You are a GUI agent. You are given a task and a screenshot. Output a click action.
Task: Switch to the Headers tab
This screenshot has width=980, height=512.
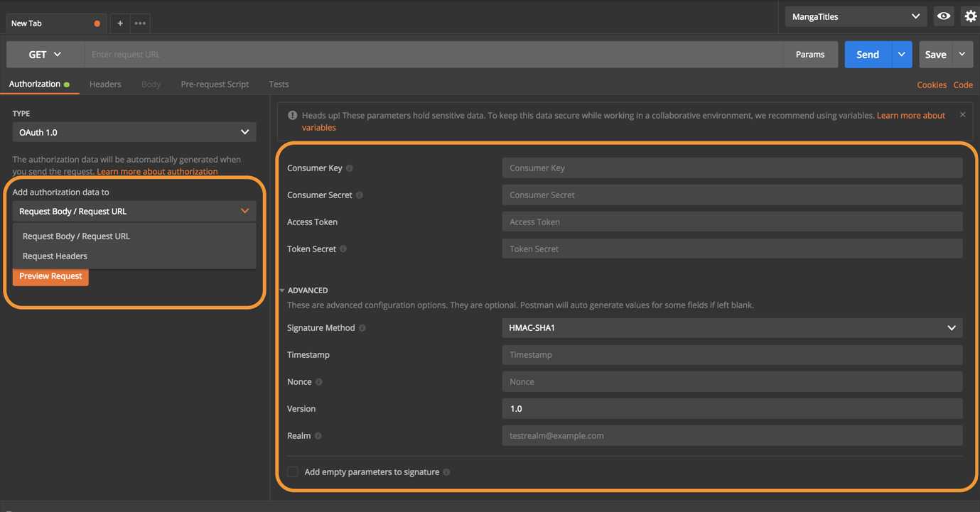click(x=105, y=84)
